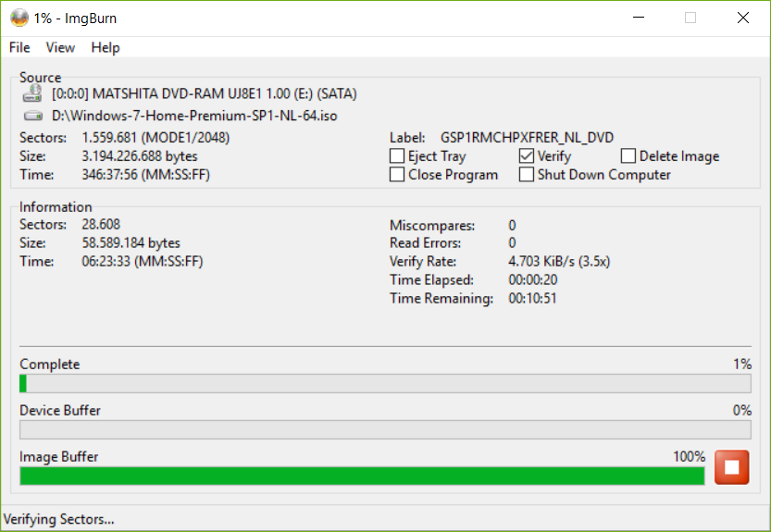Image resolution: width=771 pixels, height=532 pixels.
Task: Click information size 58.589.184 bytes
Action: (131, 243)
